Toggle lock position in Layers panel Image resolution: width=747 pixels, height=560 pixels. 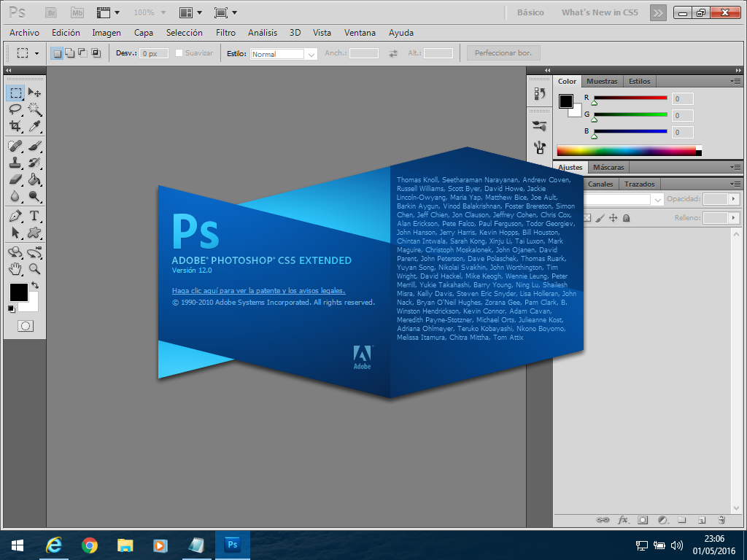(613, 218)
